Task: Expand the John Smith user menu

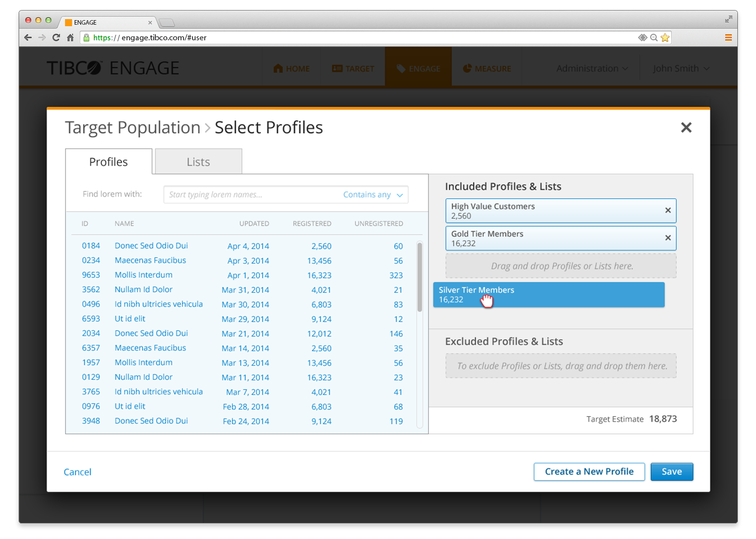Action: click(x=681, y=69)
